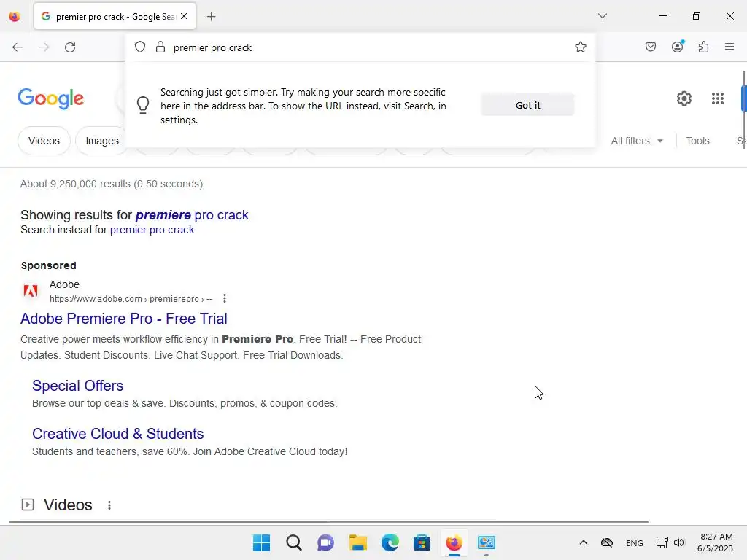
Task: Open the Save to Pocket icon
Action: (650, 47)
